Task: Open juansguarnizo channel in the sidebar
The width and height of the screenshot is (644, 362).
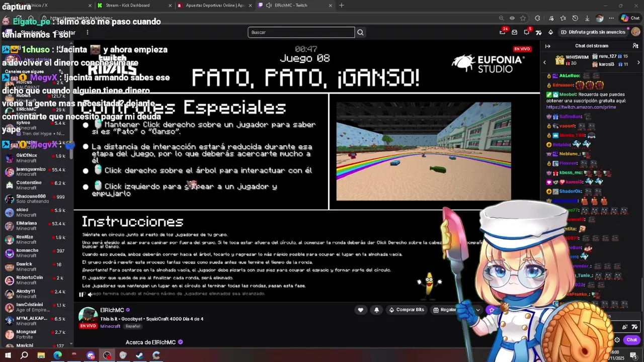Action: coord(36,171)
